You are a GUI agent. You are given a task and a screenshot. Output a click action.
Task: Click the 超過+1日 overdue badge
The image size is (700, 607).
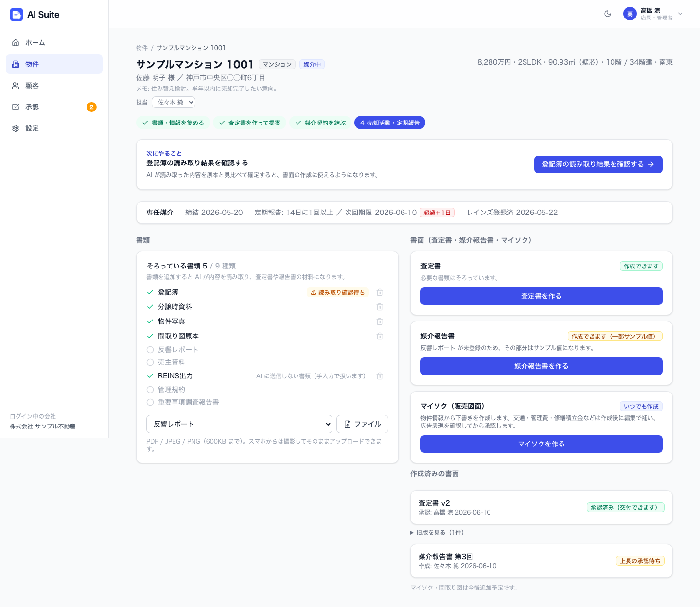[x=437, y=213]
